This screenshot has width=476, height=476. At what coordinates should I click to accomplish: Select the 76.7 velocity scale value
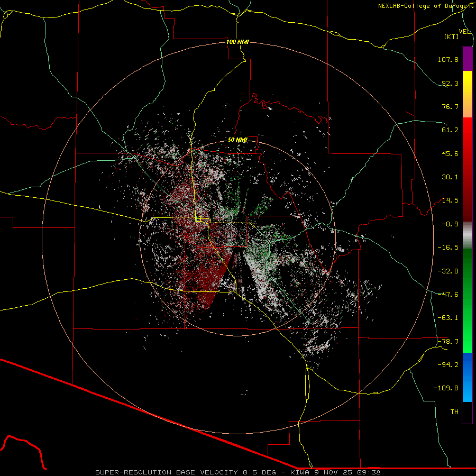coord(450,106)
